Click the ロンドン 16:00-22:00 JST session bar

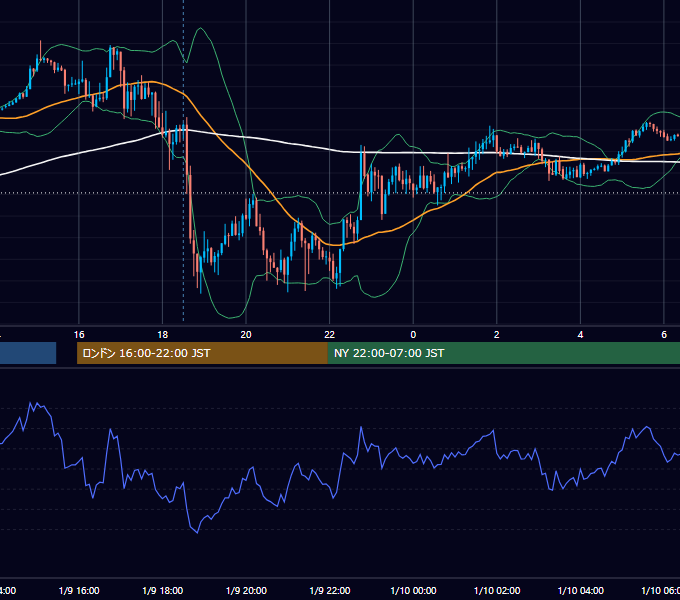tap(202, 353)
